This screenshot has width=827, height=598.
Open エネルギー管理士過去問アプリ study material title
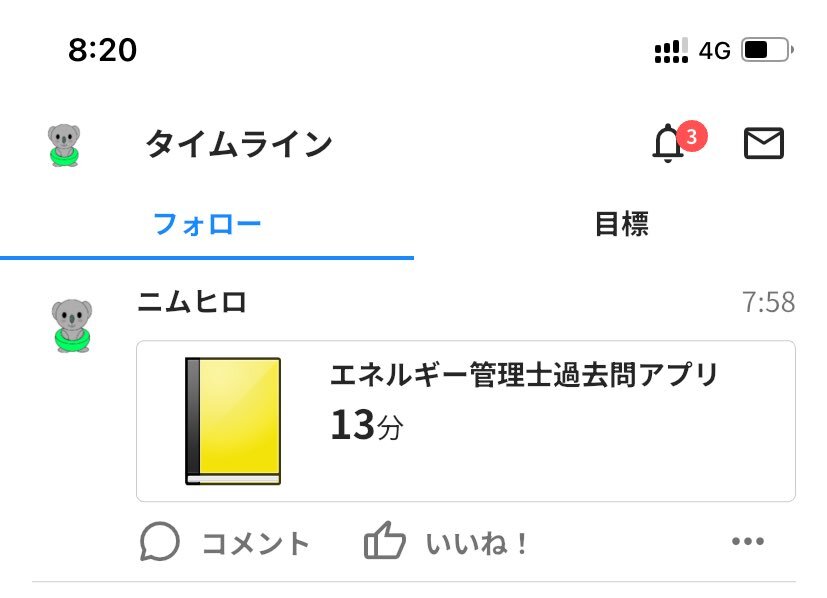pyautogui.click(x=524, y=377)
